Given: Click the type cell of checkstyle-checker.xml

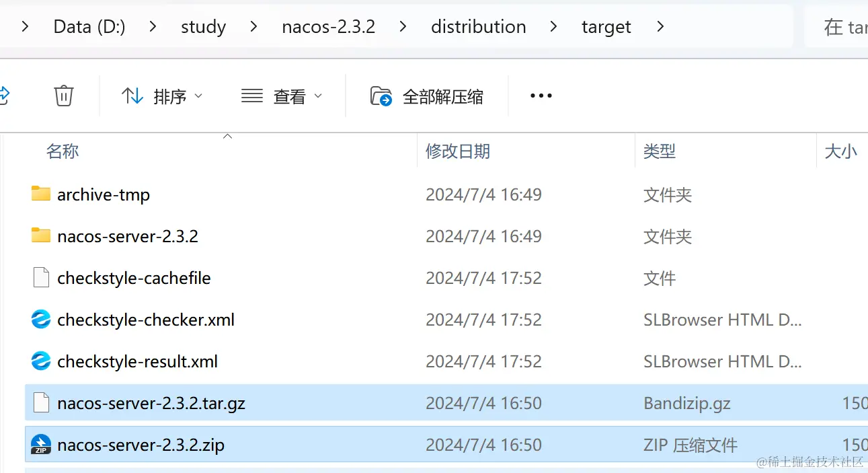Looking at the screenshot, I should 723,320.
